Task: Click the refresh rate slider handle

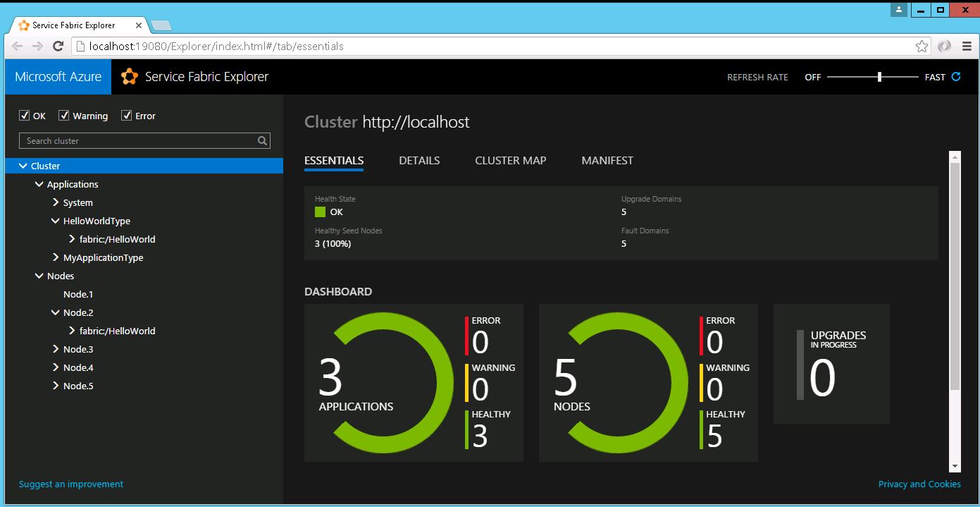Action: 879,77
